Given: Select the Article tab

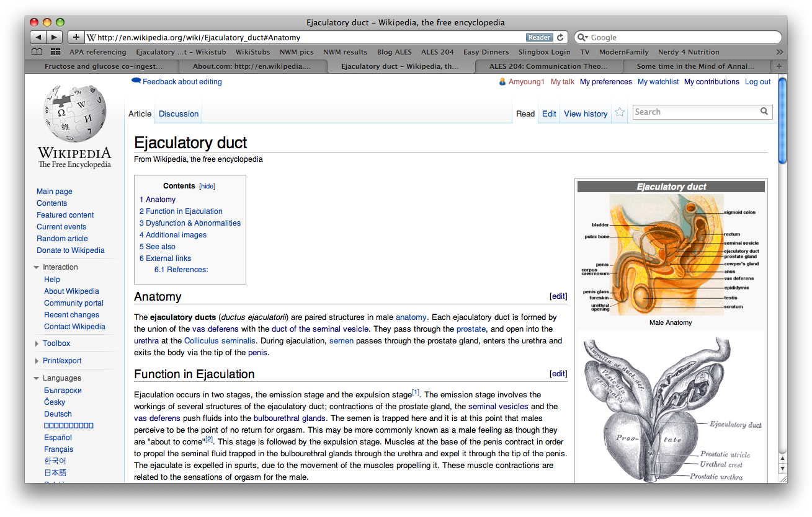Looking at the screenshot, I should point(140,114).
